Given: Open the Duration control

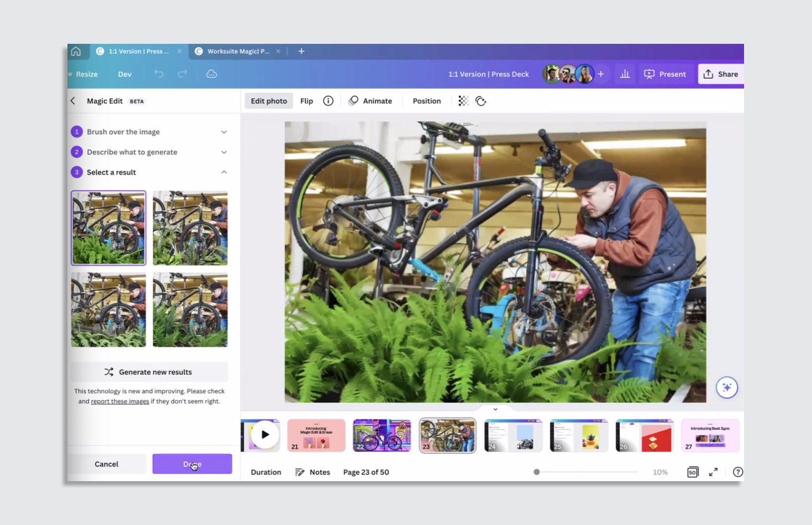Looking at the screenshot, I should [x=266, y=472].
